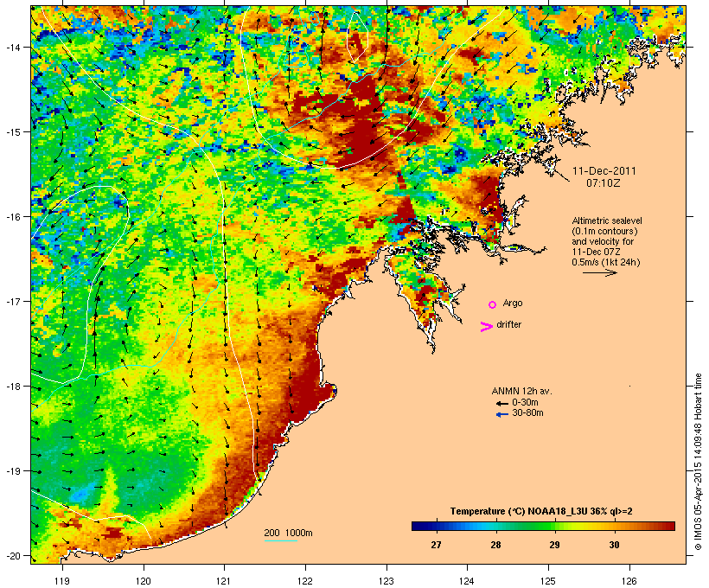Click the magenta Argo circle symbol
709x588 pixels.
(493, 305)
